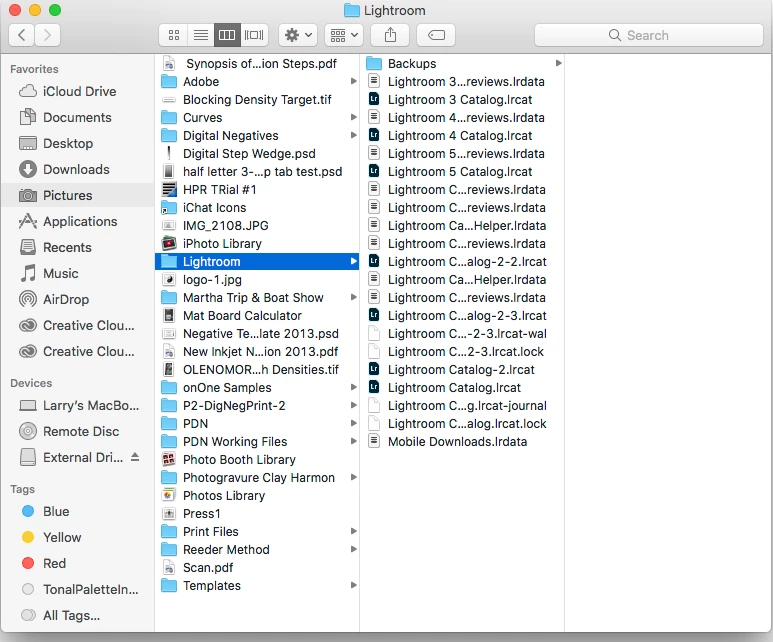Select Lightroom 4 Catalog.lrcat
The width and height of the screenshot is (773, 642).
(462, 135)
